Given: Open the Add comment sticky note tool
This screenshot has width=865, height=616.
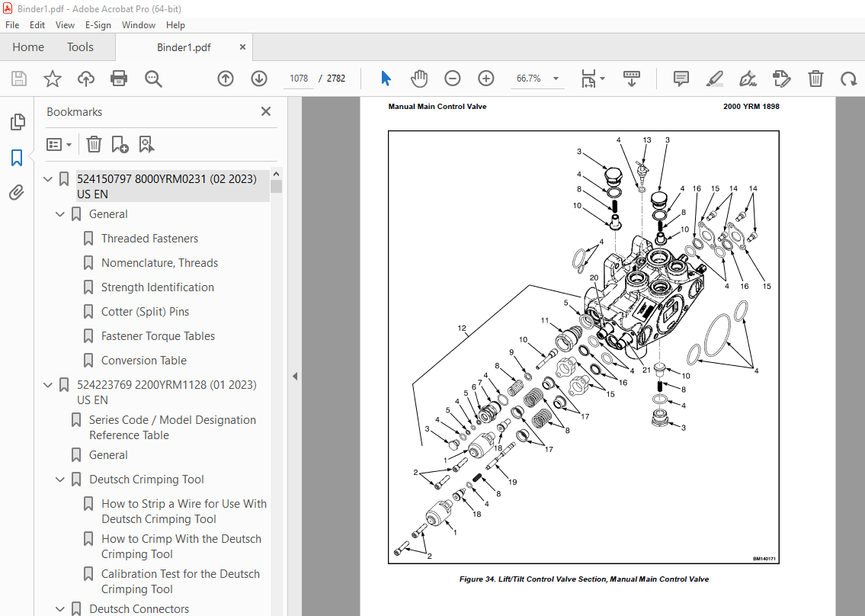Looking at the screenshot, I should 681,79.
